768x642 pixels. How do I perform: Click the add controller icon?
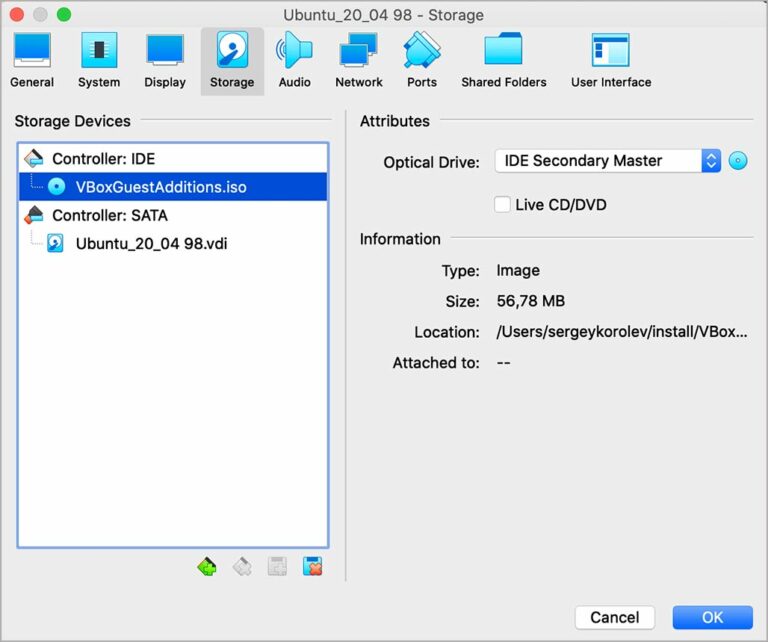(207, 567)
